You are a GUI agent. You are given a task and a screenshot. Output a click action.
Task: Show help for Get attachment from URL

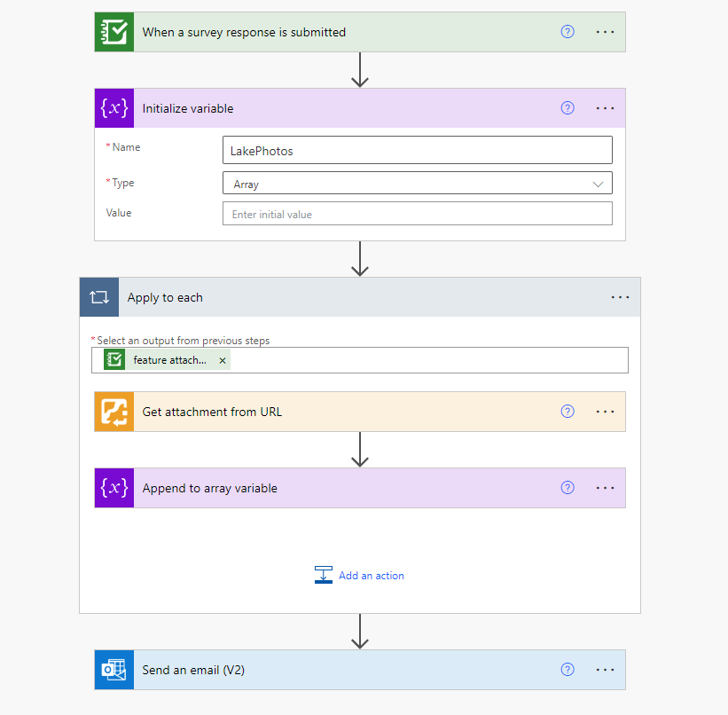pos(568,412)
